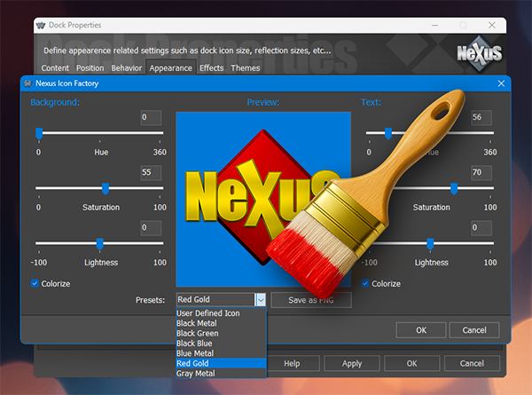Click the Dock Properties window icon

click(x=40, y=26)
